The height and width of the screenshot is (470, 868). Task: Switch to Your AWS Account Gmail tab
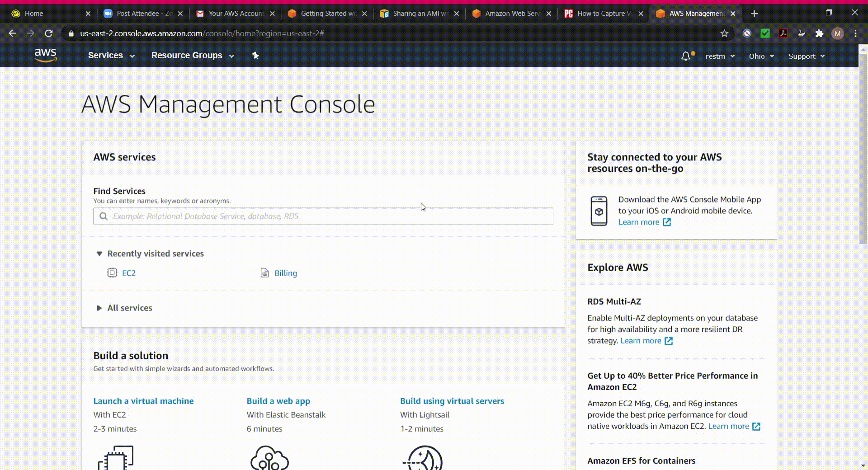pos(235,14)
